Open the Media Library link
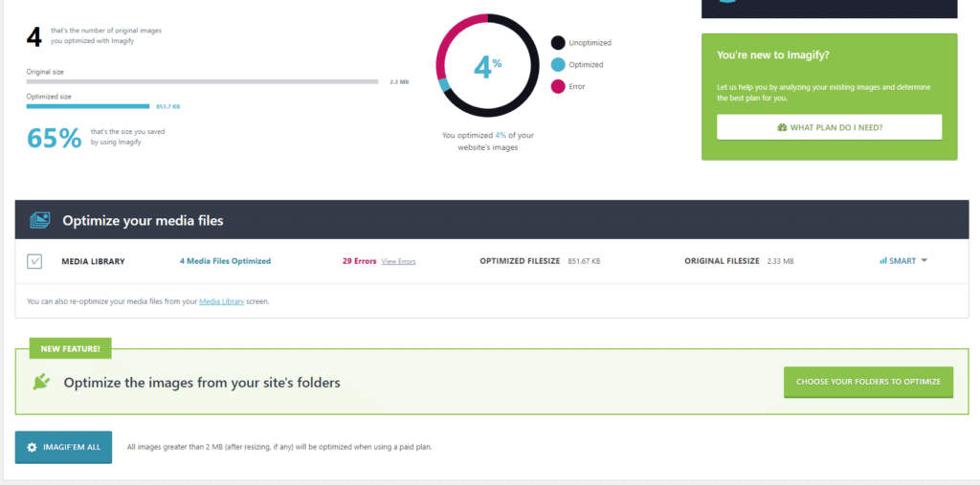This screenshot has height=485, width=980. [x=221, y=301]
